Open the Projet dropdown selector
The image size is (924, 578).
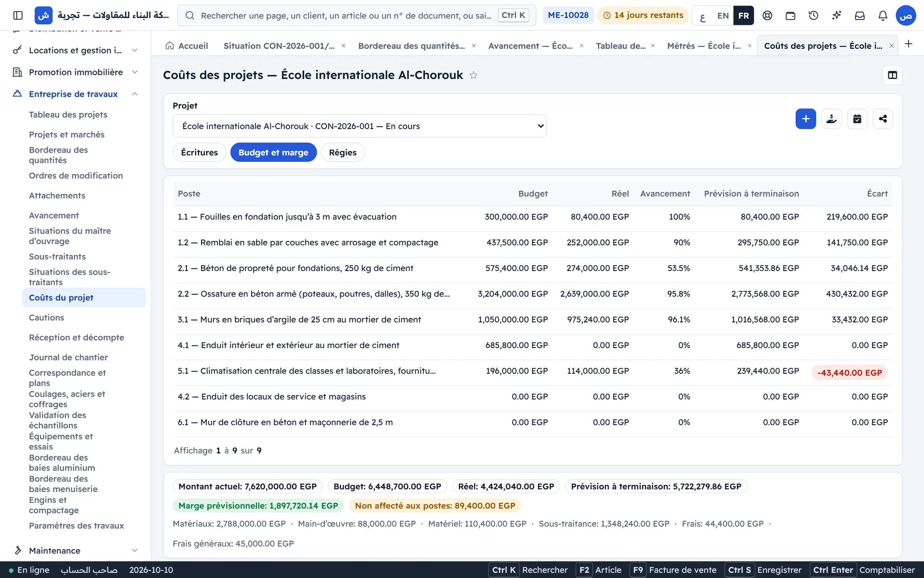[x=359, y=126]
